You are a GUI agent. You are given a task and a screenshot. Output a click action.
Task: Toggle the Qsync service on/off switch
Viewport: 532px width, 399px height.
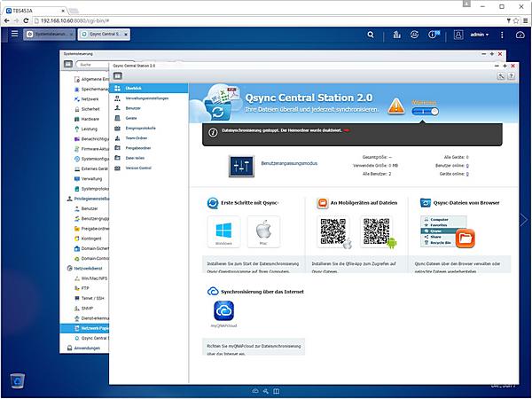click(x=425, y=112)
